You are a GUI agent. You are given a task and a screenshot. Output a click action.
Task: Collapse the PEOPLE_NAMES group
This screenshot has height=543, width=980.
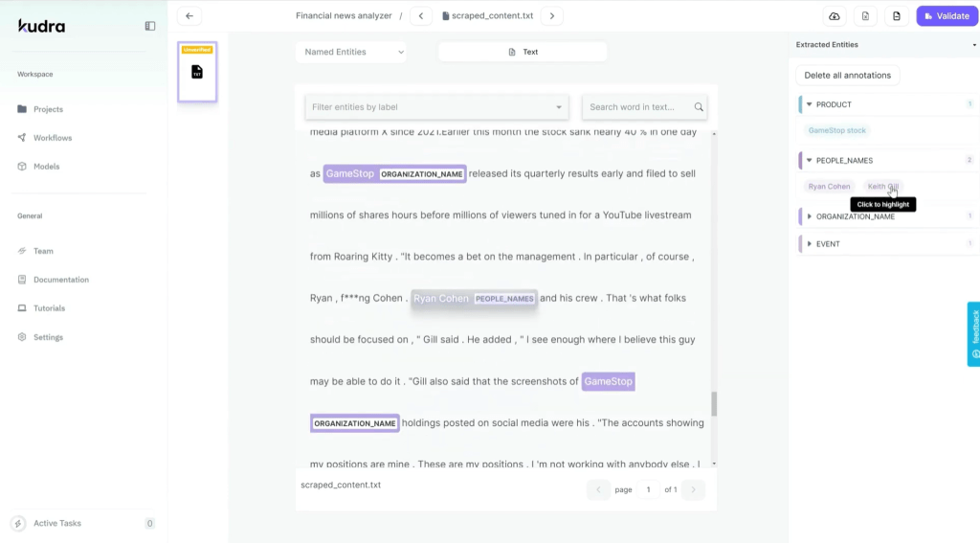[x=810, y=160]
